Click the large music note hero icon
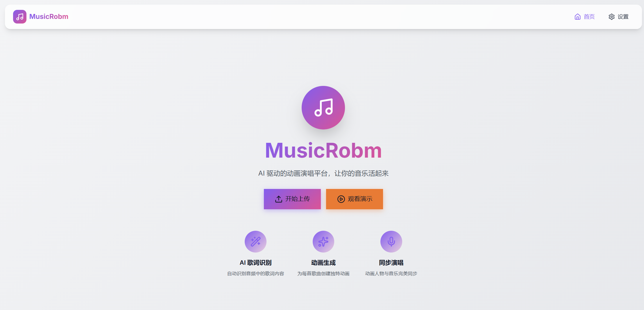644x310 pixels. [x=323, y=108]
